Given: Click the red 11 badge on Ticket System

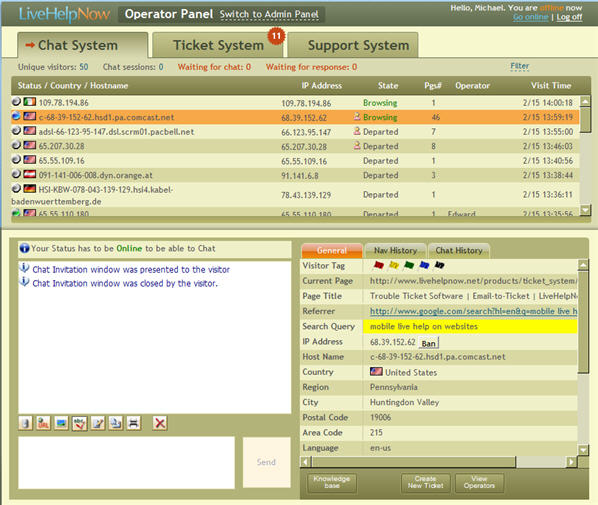Looking at the screenshot, I should 276,36.
